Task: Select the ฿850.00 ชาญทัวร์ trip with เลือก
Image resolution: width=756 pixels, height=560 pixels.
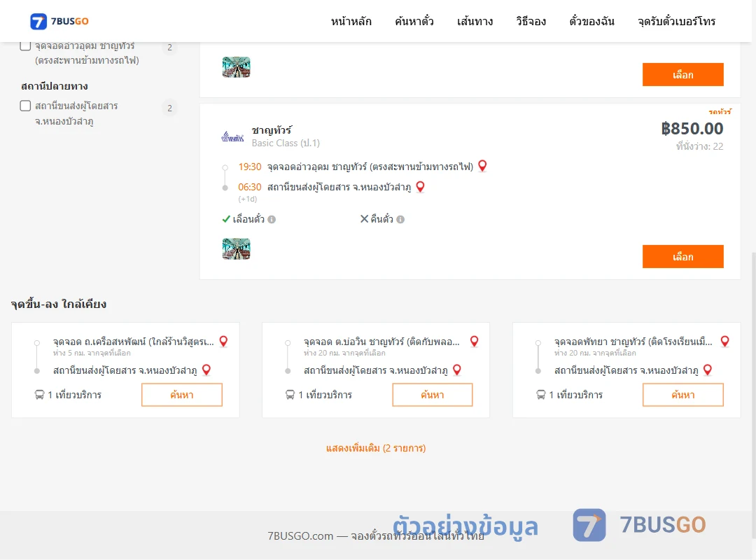Action: point(682,257)
